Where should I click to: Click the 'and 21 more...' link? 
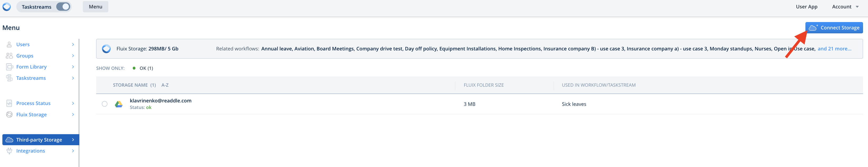[x=834, y=49]
